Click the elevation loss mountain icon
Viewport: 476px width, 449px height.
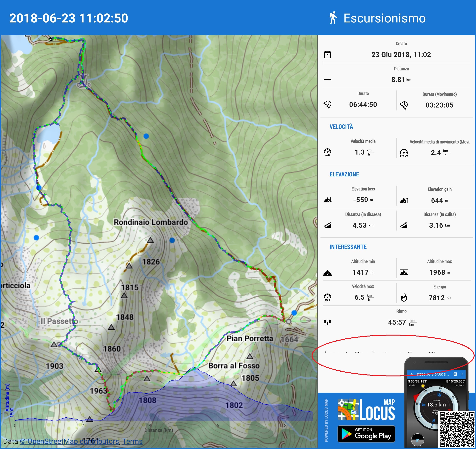pyautogui.click(x=327, y=200)
